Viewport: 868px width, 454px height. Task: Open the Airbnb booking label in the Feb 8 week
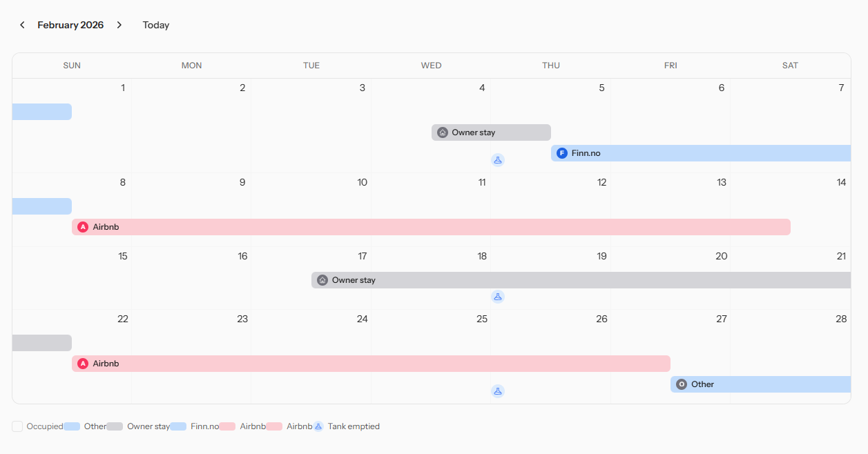point(106,227)
